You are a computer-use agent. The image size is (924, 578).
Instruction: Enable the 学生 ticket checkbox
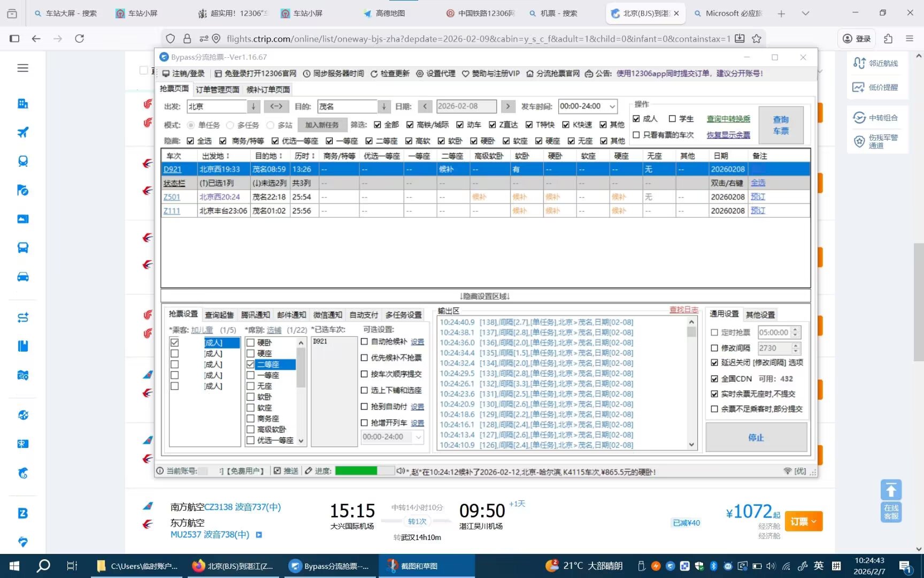click(x=673, y=119)
